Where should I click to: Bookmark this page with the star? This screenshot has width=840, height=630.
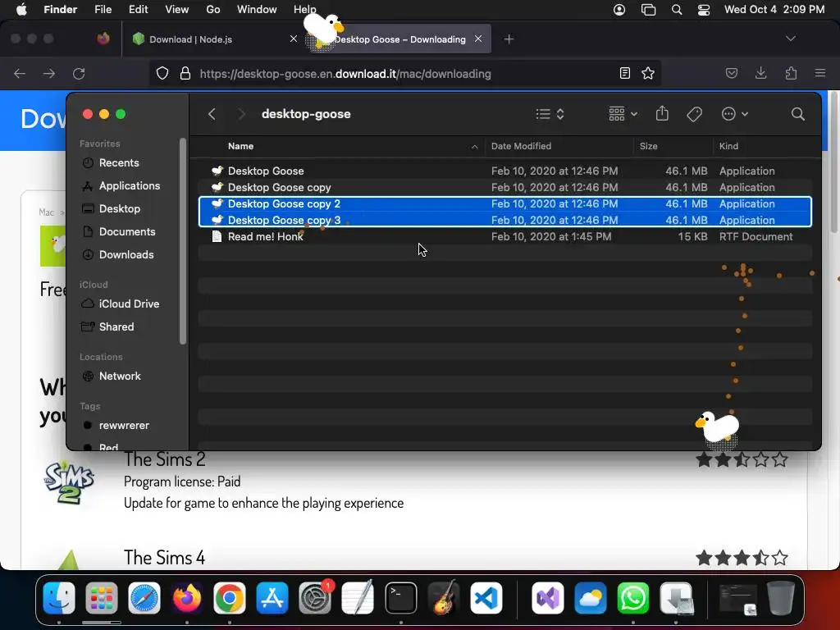(x=648, y=73)
